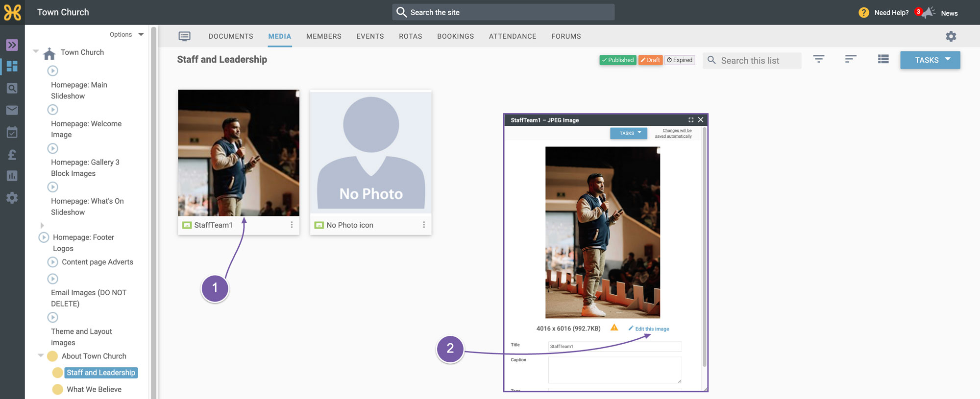Open the dashboard grid icon in sidebar

12,66
